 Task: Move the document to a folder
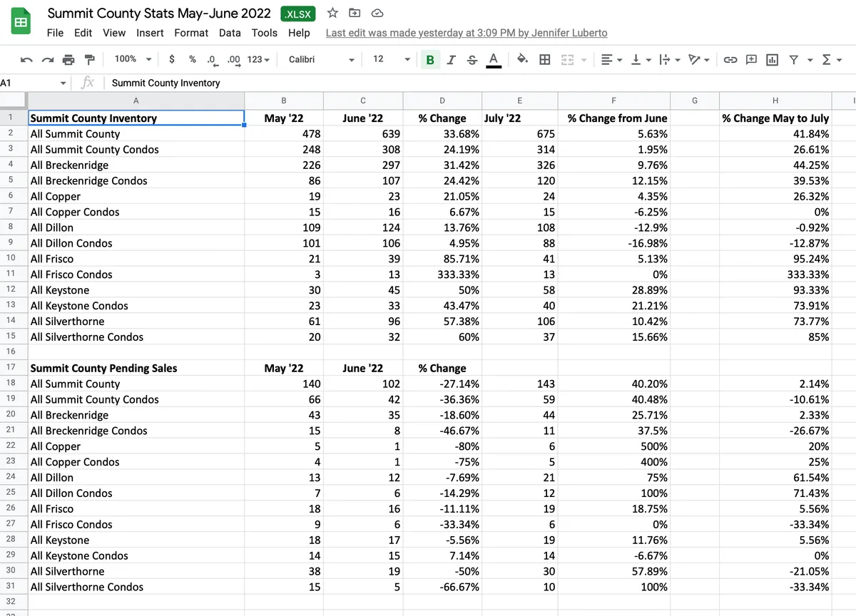tap(355, 13)
